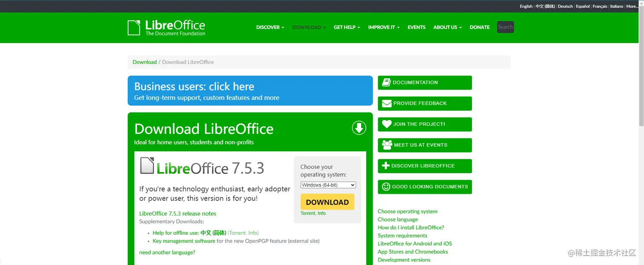Click the Search input field
Viewport: 644px width, 265px height.
tap(506, 27)
